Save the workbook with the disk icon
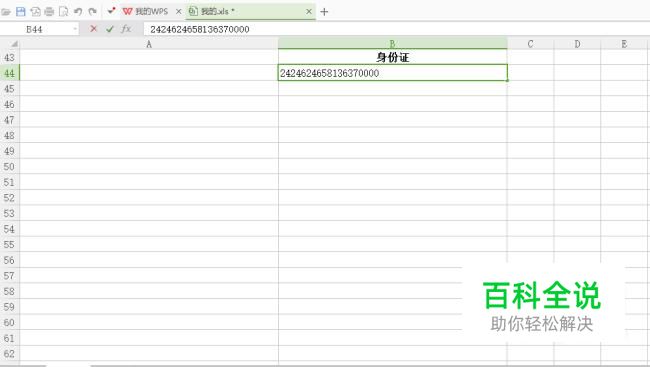The width and height of the screenshot is (650, 367). [20, 12]
